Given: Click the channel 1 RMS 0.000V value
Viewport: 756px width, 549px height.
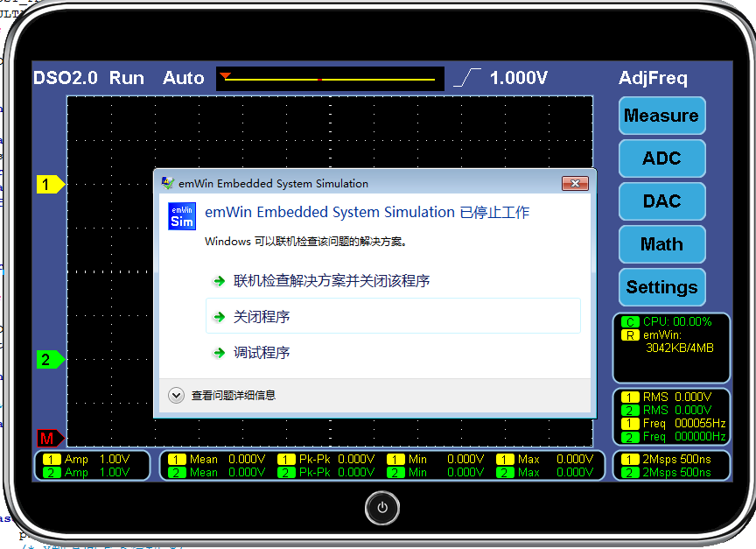Looking at the screenshot, I should click(693, 397).
